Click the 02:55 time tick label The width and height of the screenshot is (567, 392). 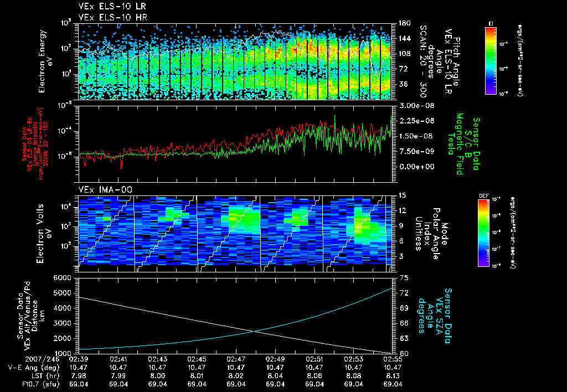[x=393, y=359]
